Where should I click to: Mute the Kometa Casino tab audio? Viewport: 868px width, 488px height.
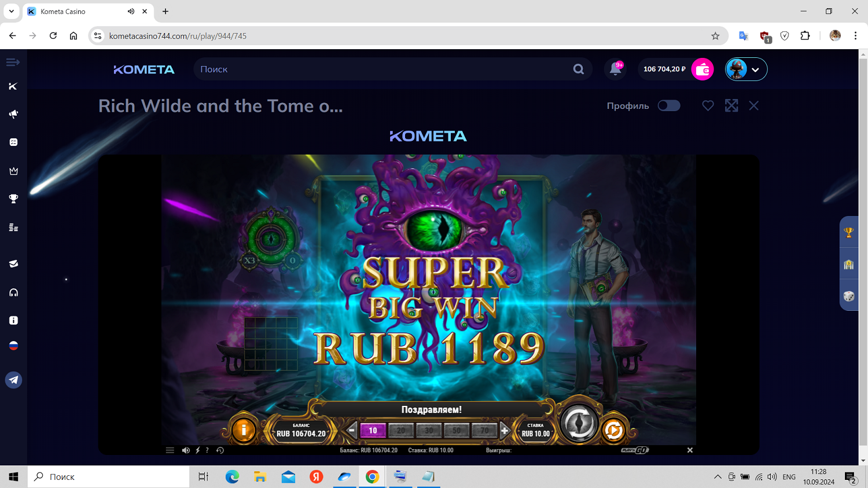(131, 12)
